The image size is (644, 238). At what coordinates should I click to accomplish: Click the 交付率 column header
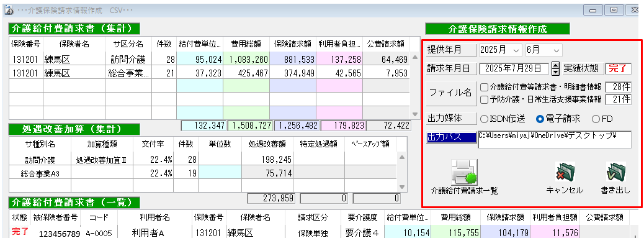click(153, 144)
